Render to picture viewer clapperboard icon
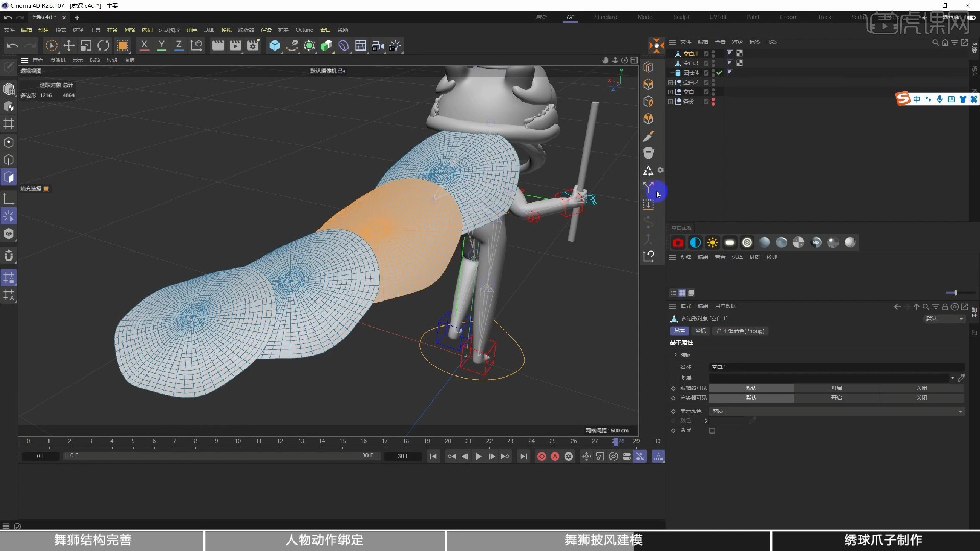This screenshot has height=551, width=980. (x=235, y=46)
